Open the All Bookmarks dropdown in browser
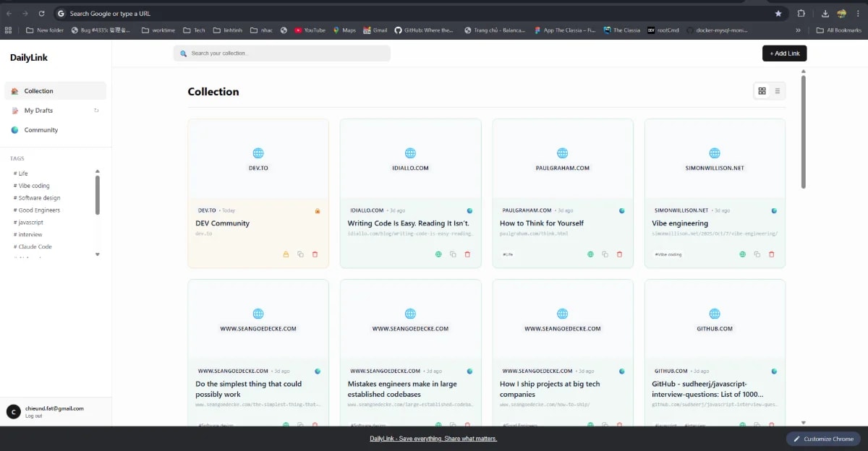Viewport: 868px width, 451px height. (841, 30)
